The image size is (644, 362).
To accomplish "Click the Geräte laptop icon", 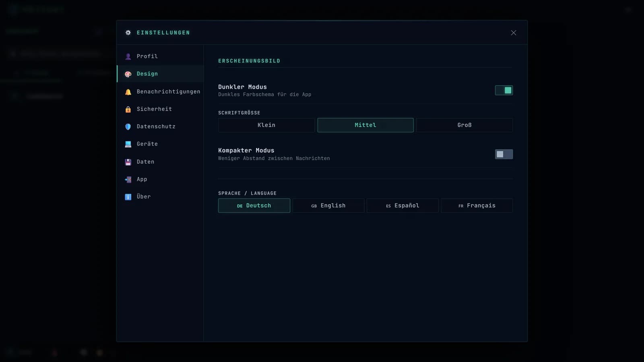I will click(x=128, y=144).
